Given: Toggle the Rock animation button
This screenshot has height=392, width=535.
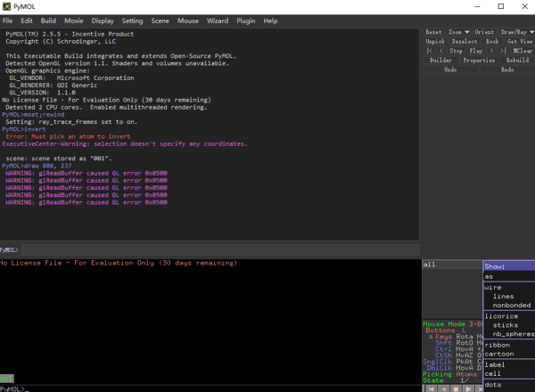Looking at the screenshot, I should click(491, 42).
